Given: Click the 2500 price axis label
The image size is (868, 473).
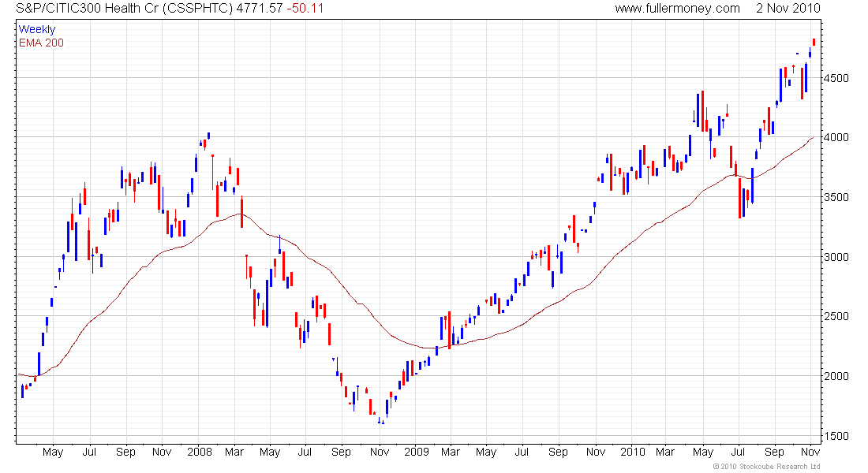Looking at the screenshot, I should coord(836,316).
